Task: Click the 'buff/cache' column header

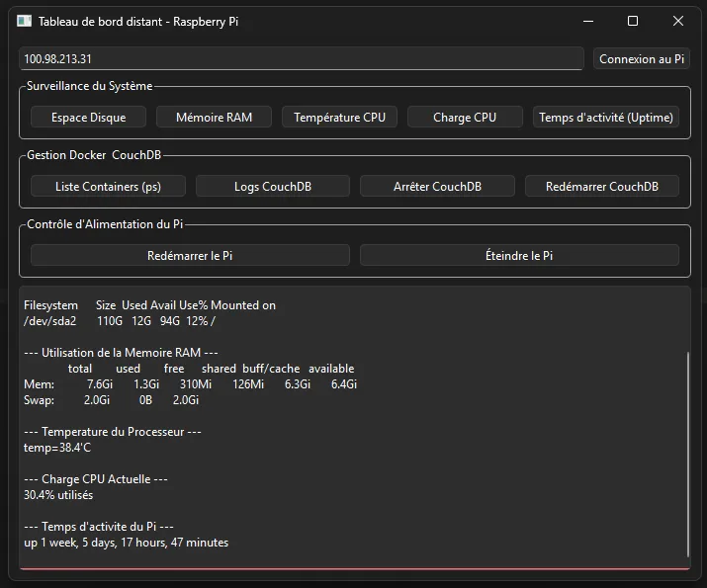Action: (271, 369)
